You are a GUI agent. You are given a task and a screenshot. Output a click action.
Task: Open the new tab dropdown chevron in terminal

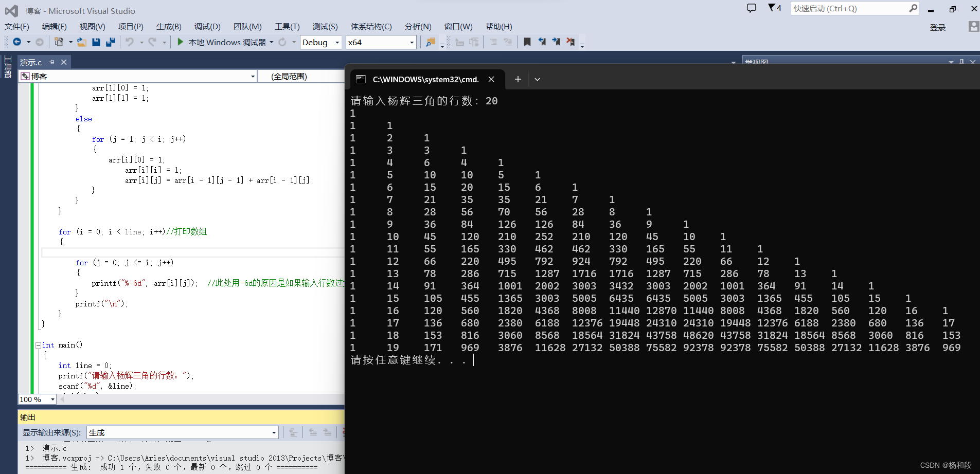point(537,79)
